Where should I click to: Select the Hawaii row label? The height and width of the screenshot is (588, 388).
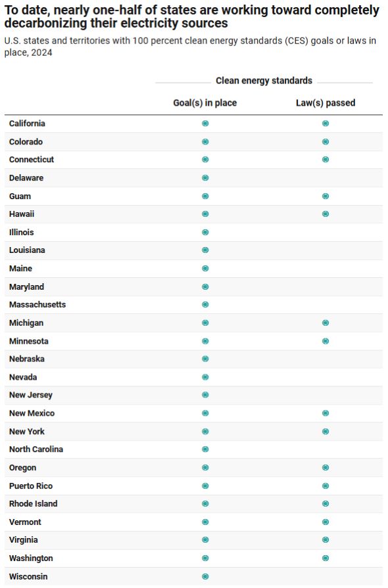point(22,214)
